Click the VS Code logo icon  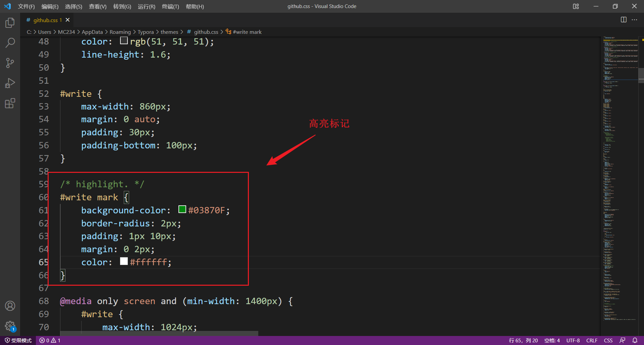7,6
